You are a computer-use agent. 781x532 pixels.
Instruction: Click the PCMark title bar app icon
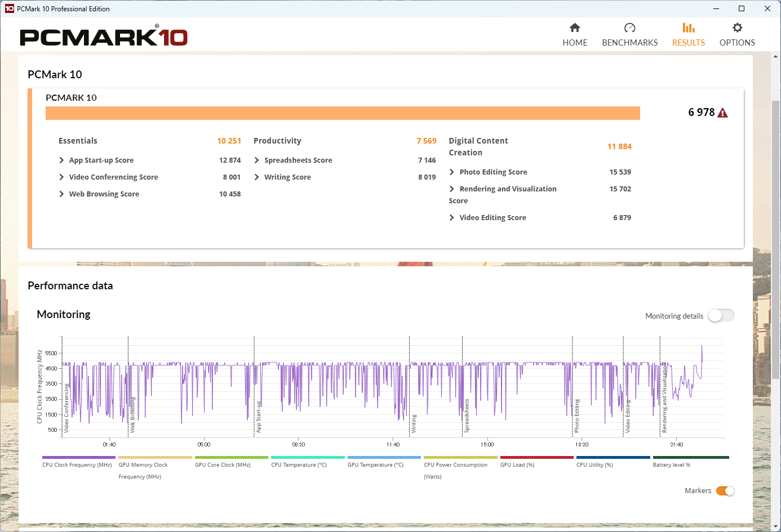pyautogui.click(x=9, y=8)
